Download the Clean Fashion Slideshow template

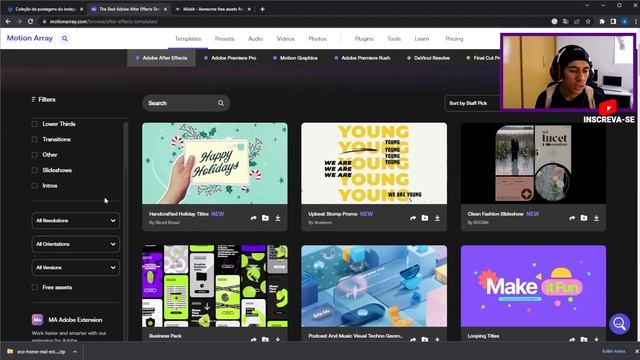click(x=596, y=218)
